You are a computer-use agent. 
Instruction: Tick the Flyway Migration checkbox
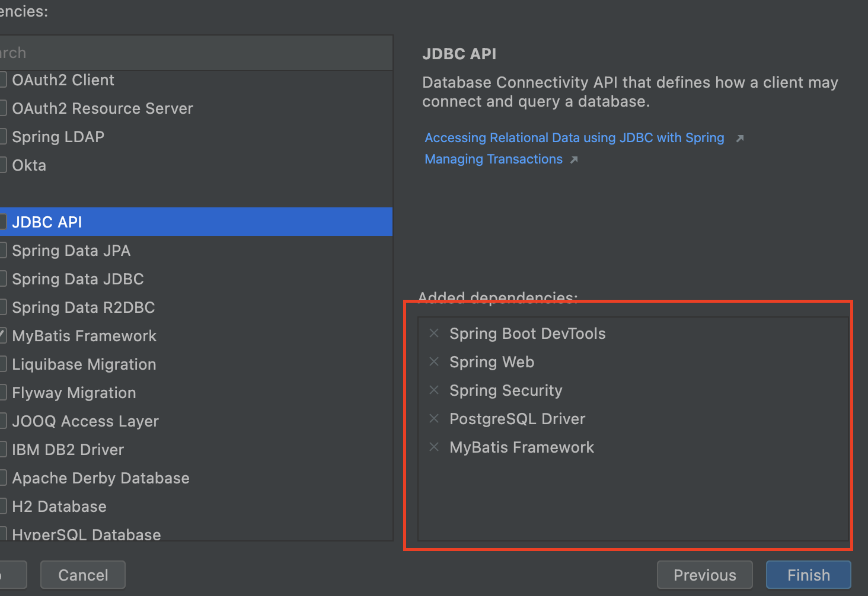2,393
